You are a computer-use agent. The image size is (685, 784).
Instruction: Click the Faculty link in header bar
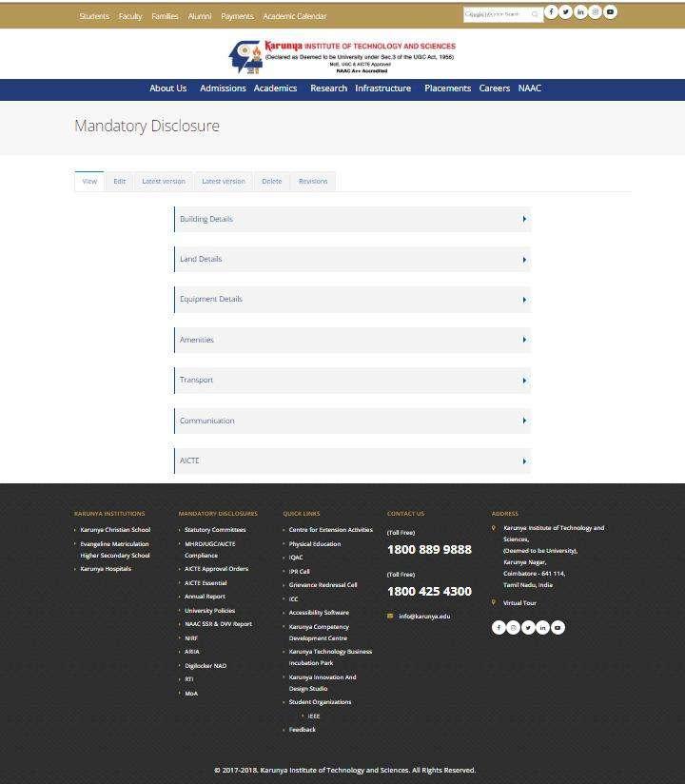130,16
